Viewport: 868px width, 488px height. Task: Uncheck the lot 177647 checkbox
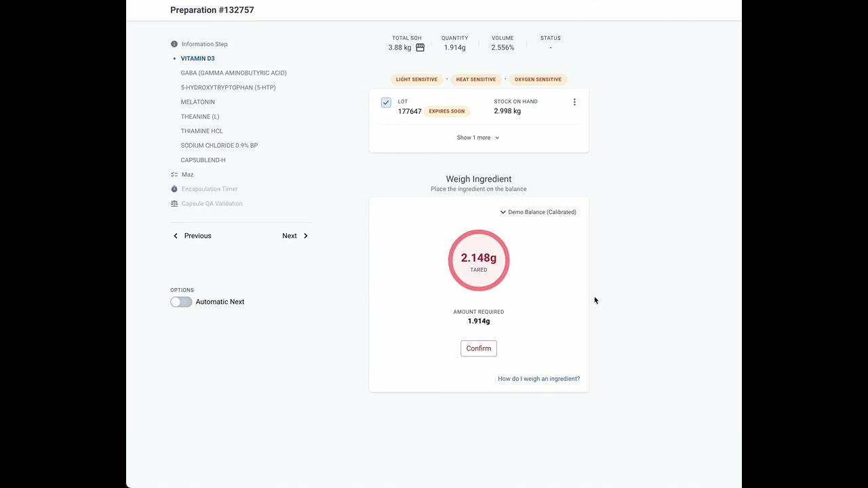click(386, 102)
